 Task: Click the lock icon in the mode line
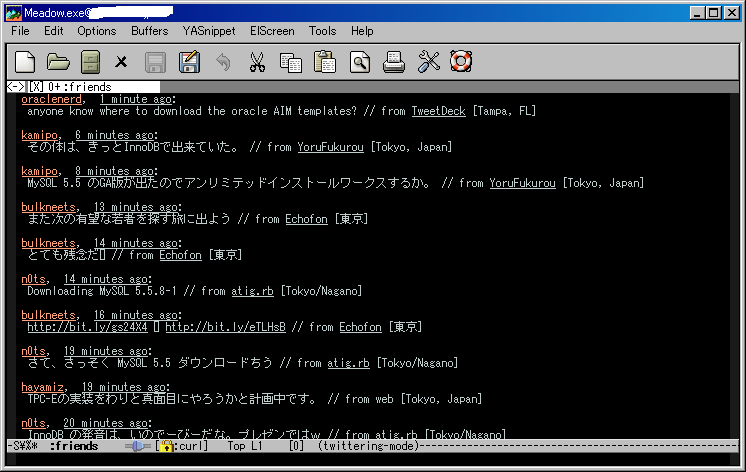(x=166, y=446)
